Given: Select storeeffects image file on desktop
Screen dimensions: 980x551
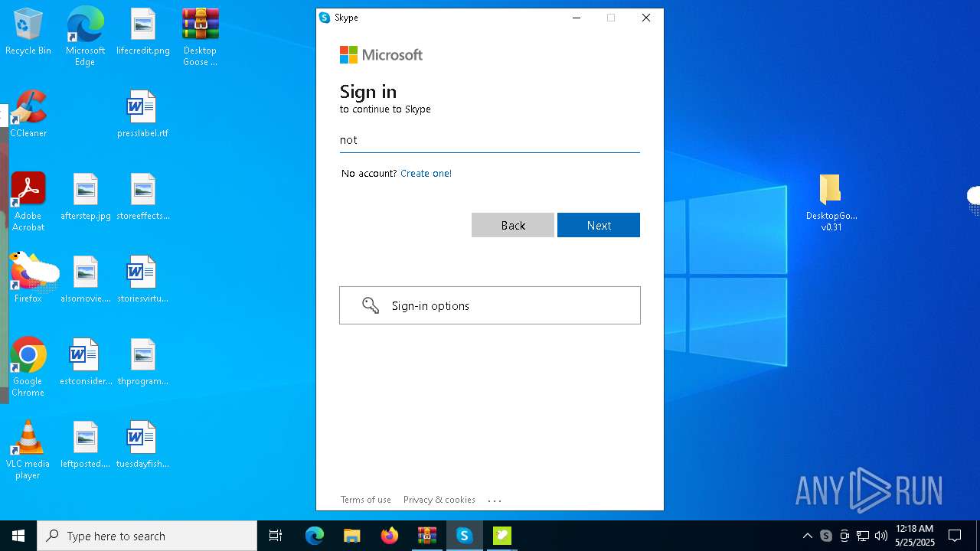Looking at the screenshot, I should tap(143, 197).
